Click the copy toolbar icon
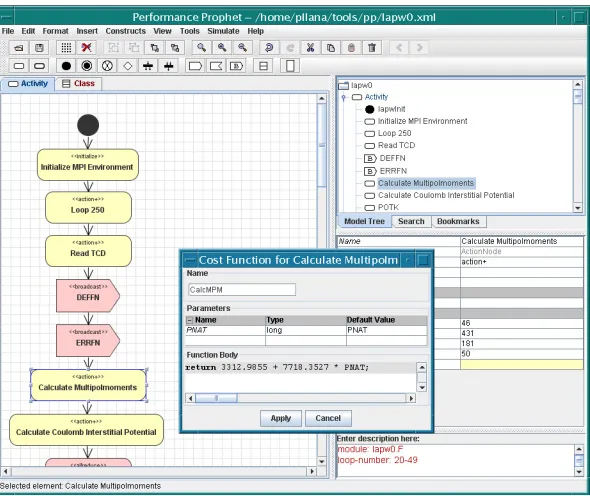 331,48
